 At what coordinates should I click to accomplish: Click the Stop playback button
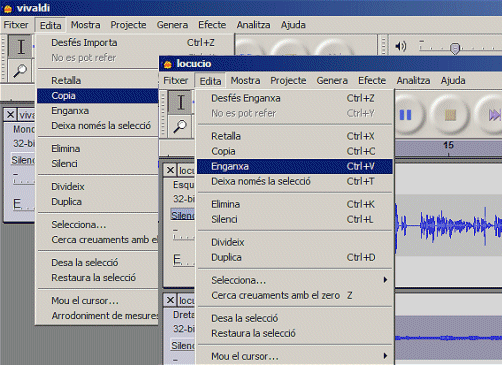coord(450,115)
